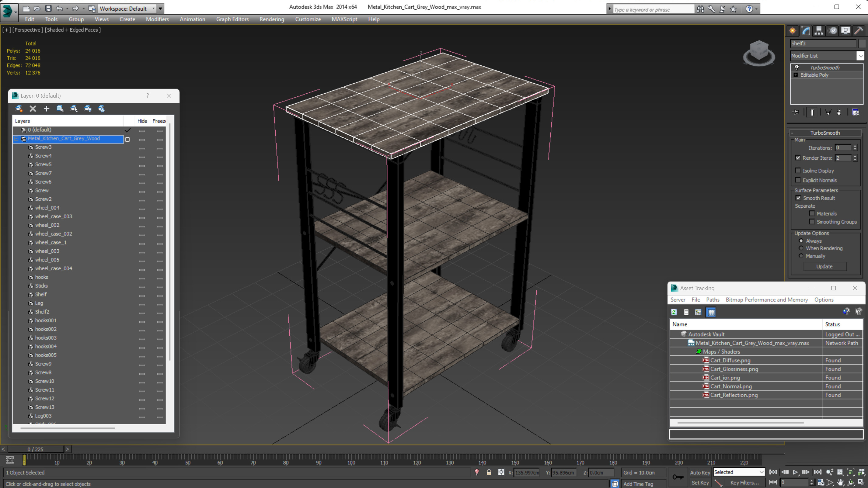Click Set Keys large key icon
Viewport: 868px width, 488px height.
pyautogui.click(x=678, y=477)
